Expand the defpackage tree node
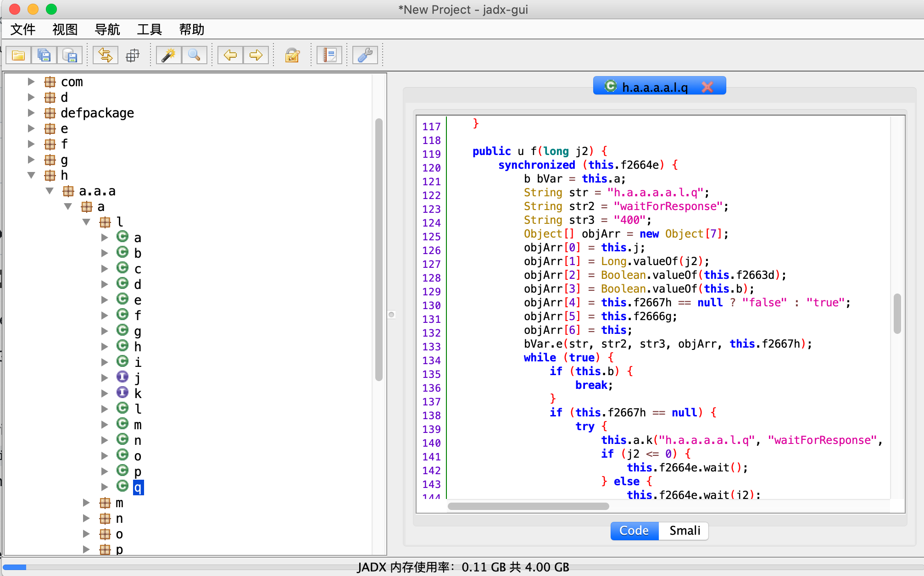924x576 pixels. tap(31, 113)
